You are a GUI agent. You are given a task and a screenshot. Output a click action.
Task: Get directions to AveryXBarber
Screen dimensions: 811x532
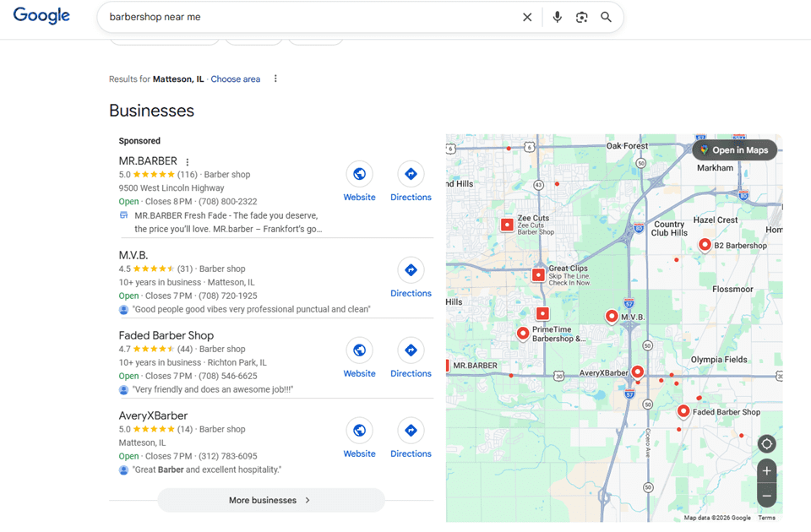tap(411, 431)
